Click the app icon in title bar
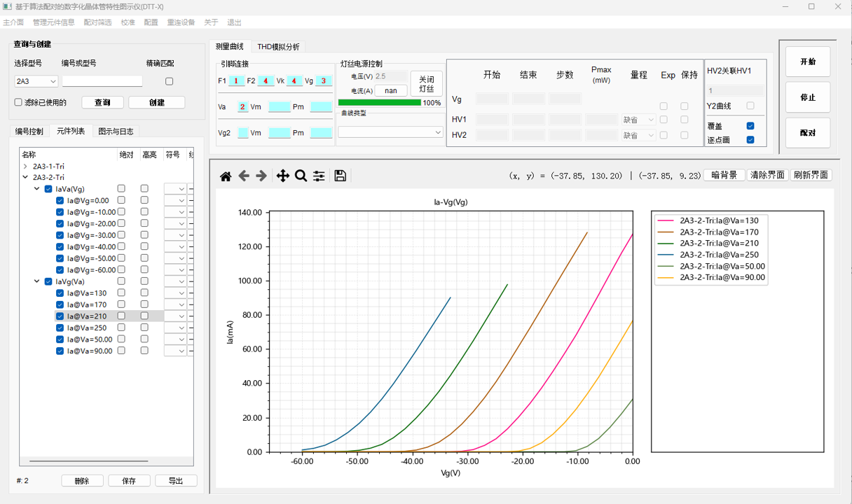This screenshot has width=852, height=504. pyautogui.click(x=8, y=6)
